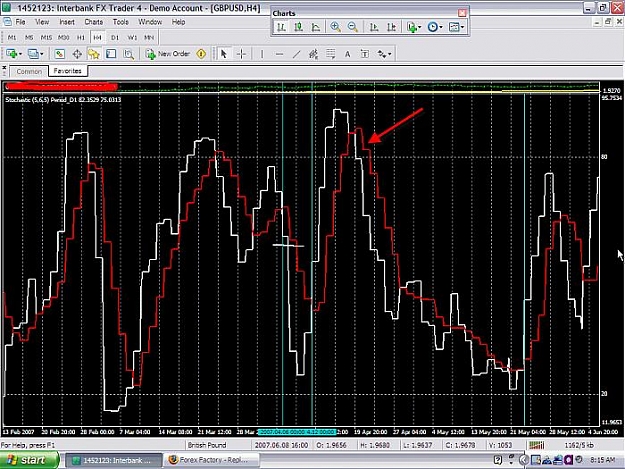Toggle the Expert Advisors yellow diamond icon

[201, 54]
